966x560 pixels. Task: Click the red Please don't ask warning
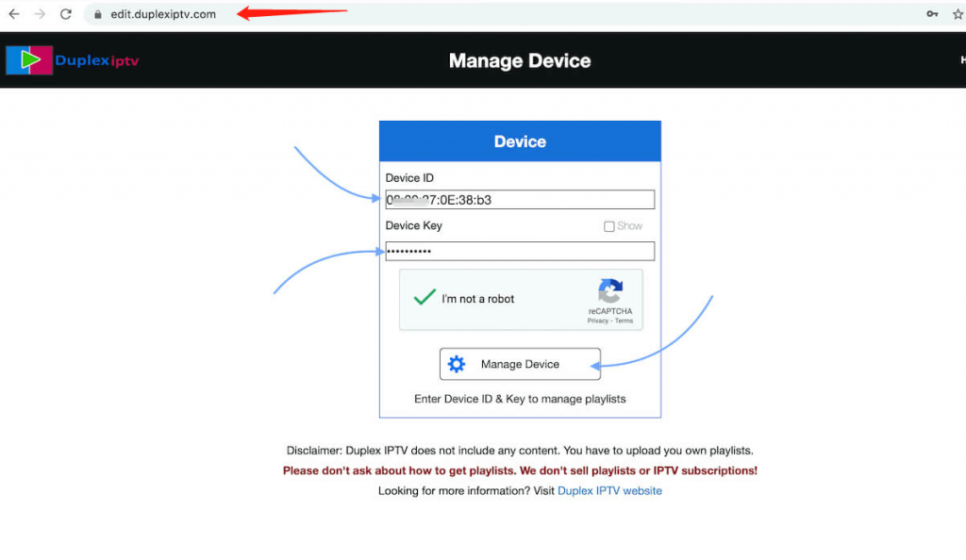[520, 470]
